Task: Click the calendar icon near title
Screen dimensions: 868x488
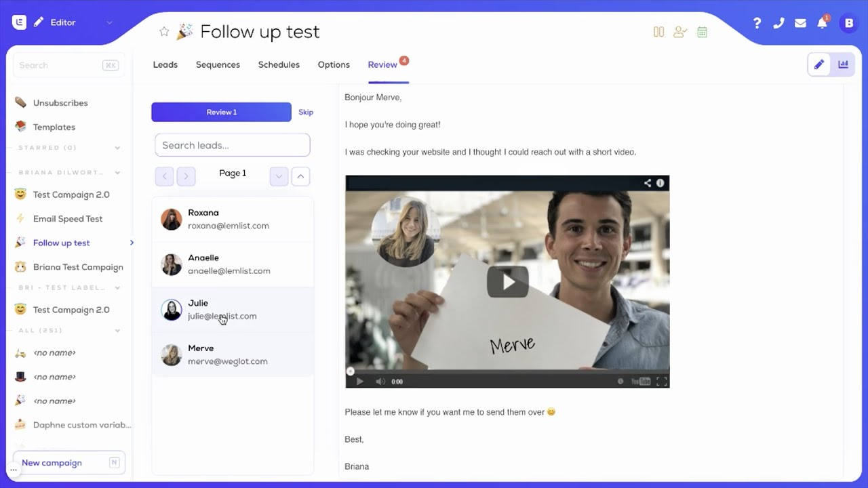Action: click(702, 32)
